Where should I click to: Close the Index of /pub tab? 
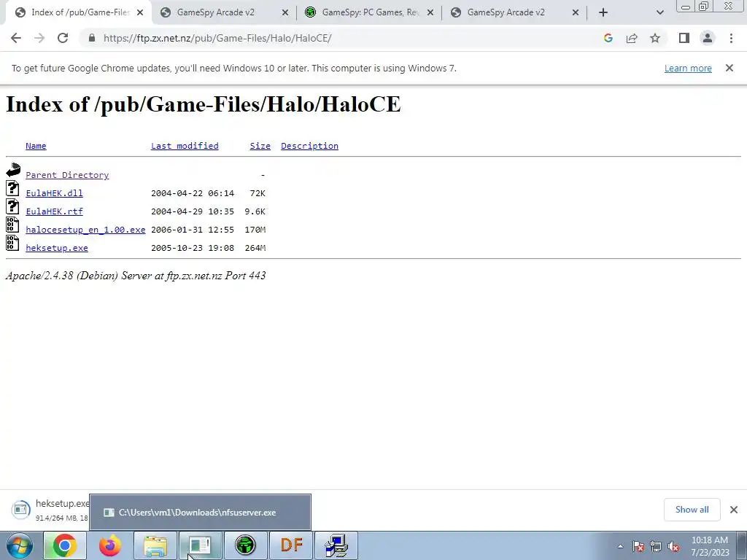[140, 12]
